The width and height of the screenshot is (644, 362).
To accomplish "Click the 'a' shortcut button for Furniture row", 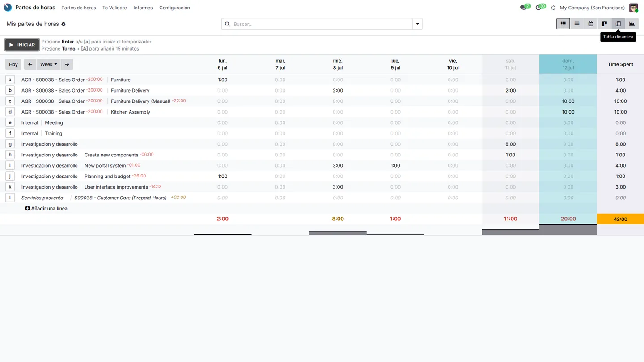I will (x=10, y=80).
